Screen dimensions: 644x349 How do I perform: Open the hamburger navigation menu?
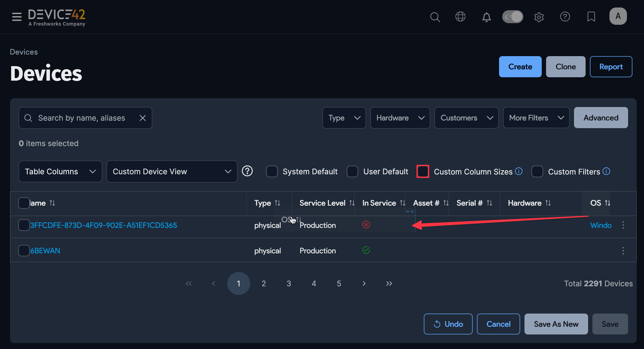(17, 17)
